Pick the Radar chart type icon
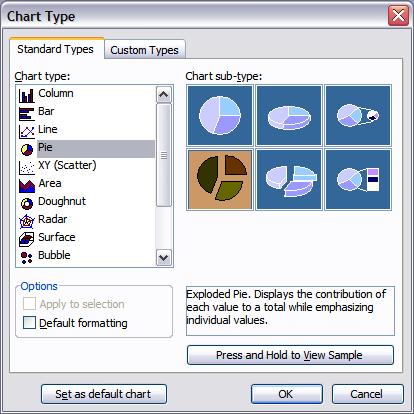414x414 pixels. pos(27,221)
